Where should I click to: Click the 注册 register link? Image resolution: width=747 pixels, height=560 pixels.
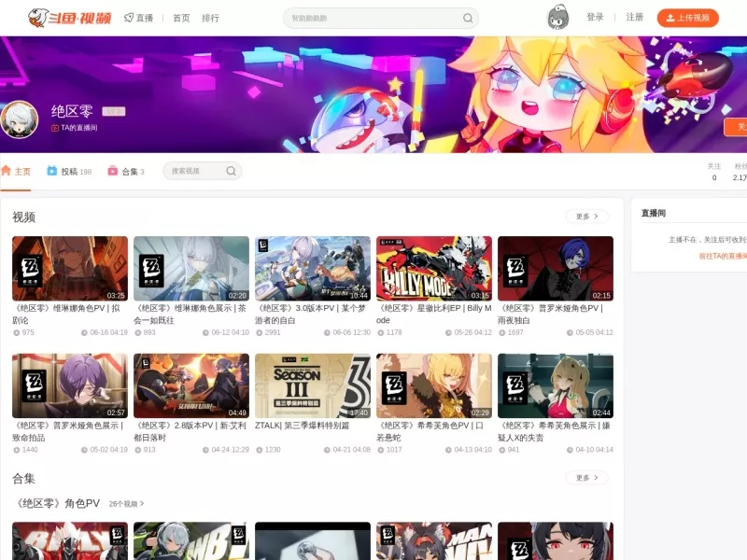635,17
